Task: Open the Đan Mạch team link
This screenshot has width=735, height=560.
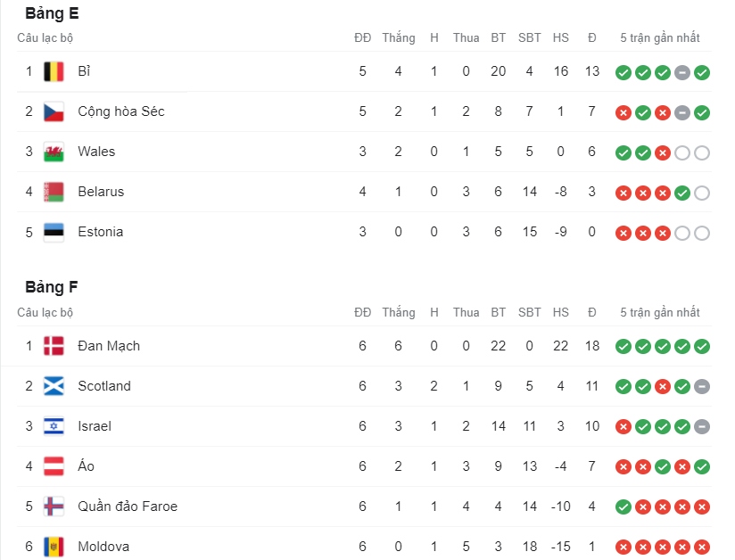Action: 109,346
